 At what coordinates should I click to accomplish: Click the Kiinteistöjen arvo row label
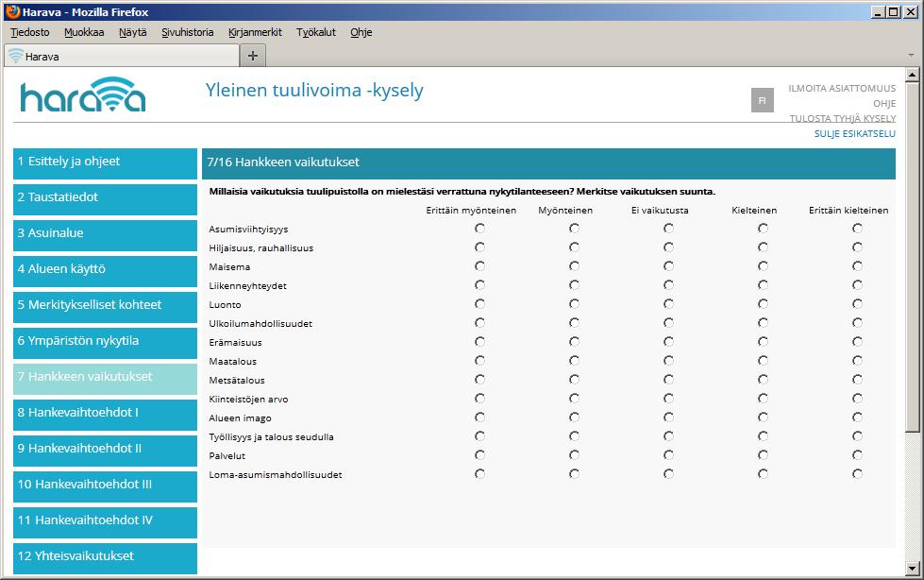click(248, 400)
